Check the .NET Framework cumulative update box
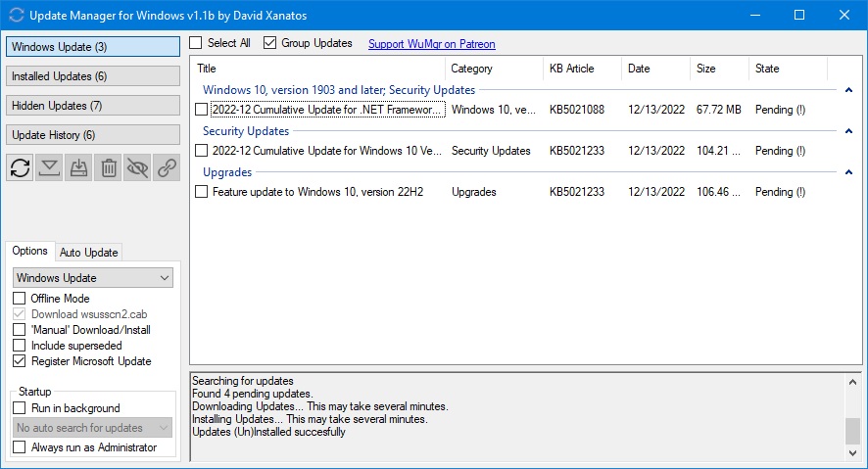The image size is (868, 469). [x=202, y=110]
